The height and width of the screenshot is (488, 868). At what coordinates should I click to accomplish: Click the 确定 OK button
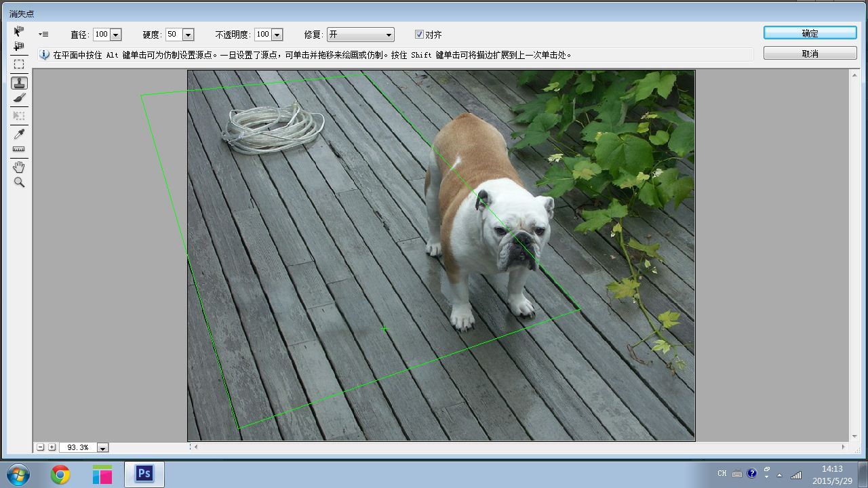point(810,33)
